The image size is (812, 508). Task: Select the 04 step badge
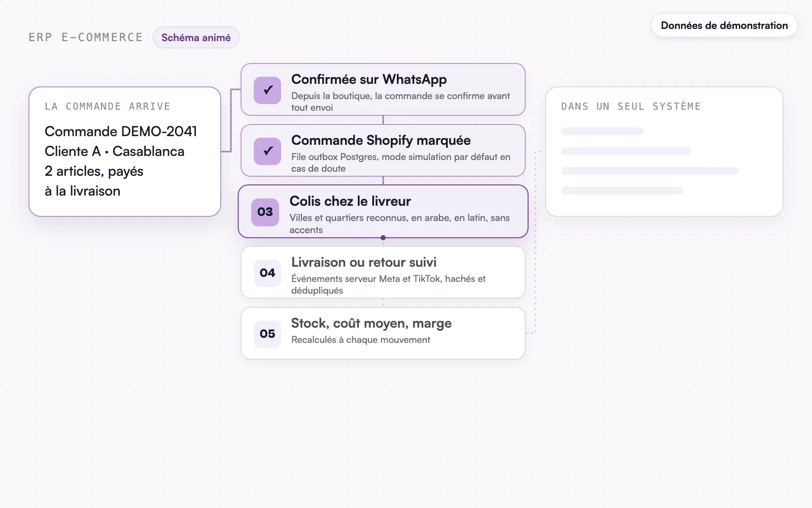click(267, 273)
